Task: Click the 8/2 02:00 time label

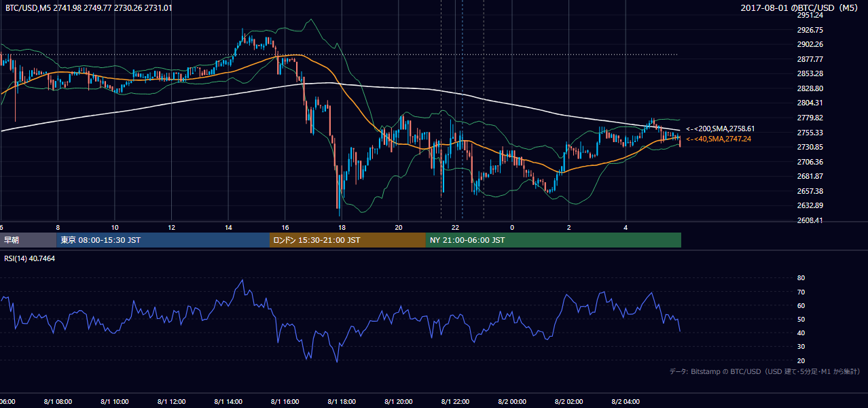Action: pos(569,401)
